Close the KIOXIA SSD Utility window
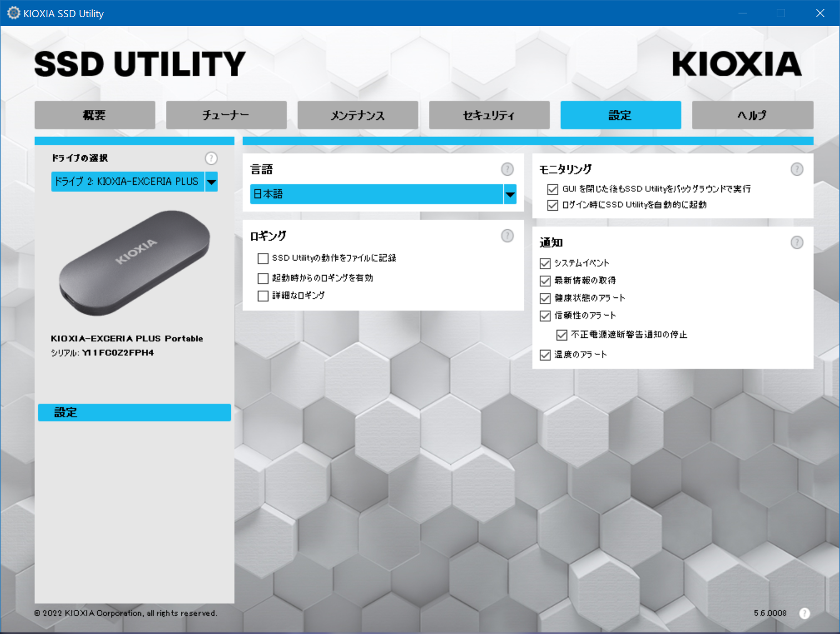Viewport: 840px width, 634px height. pos(820,13)
